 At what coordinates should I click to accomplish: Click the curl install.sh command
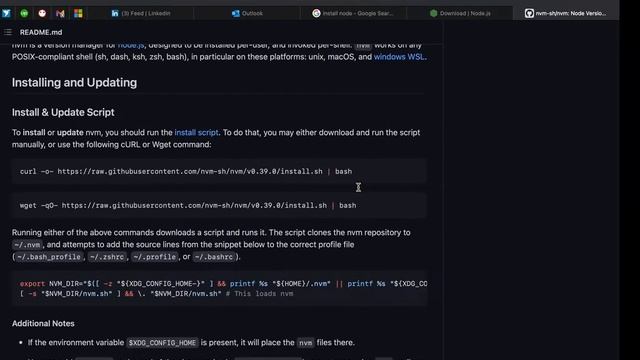pyautogui.click(x=186, y=171)
